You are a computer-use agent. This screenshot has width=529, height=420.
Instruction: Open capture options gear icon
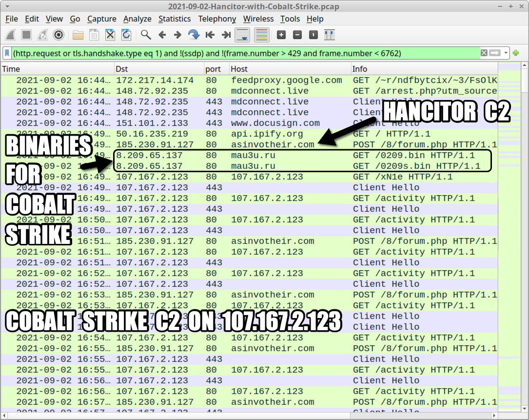[x=59, y=35]
